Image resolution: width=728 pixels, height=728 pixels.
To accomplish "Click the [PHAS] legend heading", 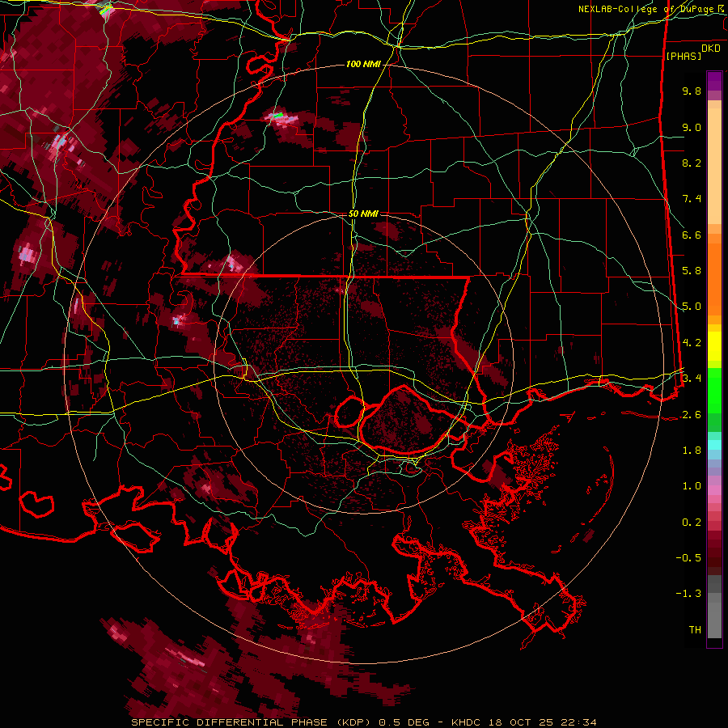I will (x=684, y=56).
